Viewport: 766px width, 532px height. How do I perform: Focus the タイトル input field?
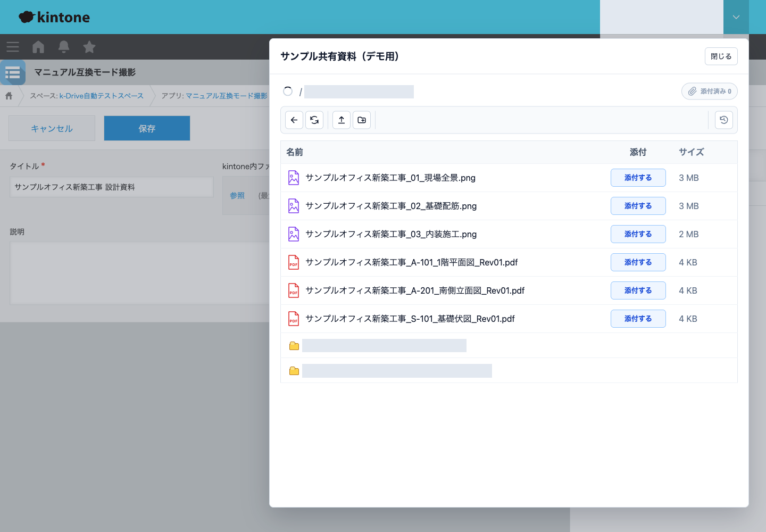112,187
